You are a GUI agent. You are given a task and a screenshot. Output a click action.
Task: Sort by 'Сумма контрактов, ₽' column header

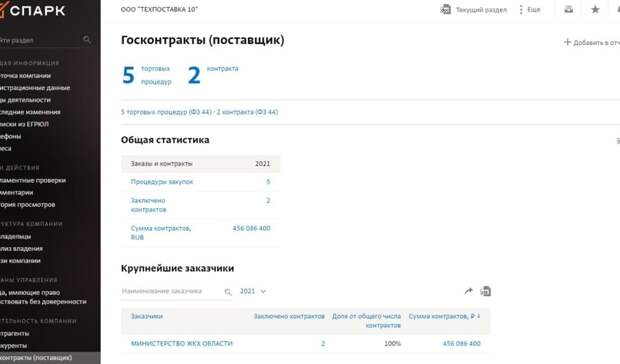(444, 316)
